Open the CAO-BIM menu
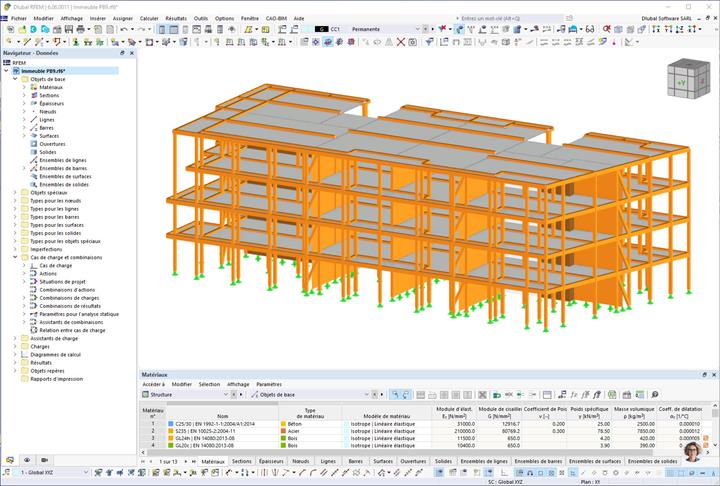The width and height of the screenshot is (720, 486). (276, 18)
